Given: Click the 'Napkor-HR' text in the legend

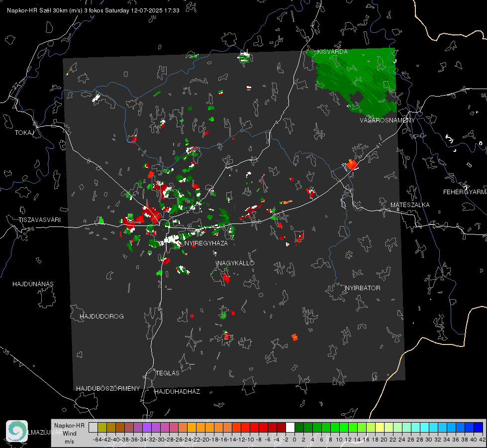Looking at the screenshot, I should (x=69, y=425).
